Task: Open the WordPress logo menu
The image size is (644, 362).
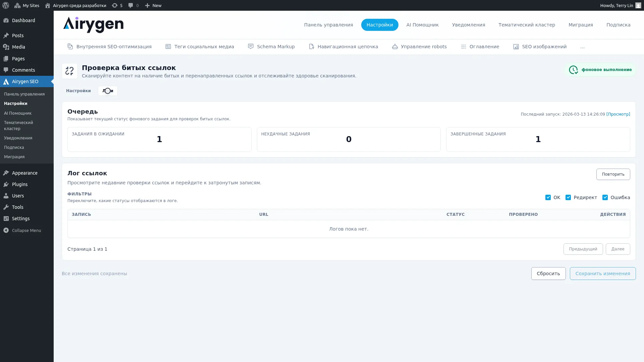Action: click(x=6, y=5)
